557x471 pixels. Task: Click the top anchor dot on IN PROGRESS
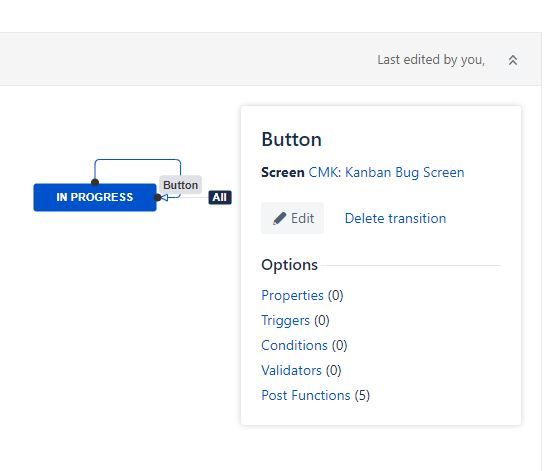click(95, 182)
